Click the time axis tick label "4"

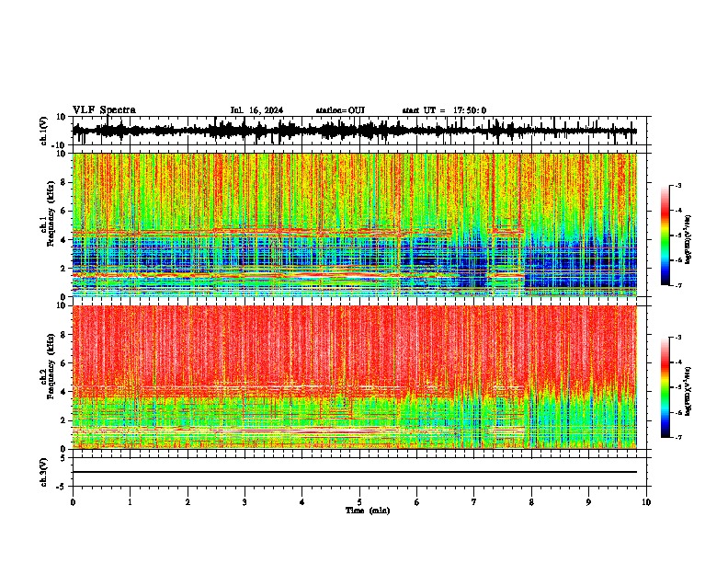(302, 502)
